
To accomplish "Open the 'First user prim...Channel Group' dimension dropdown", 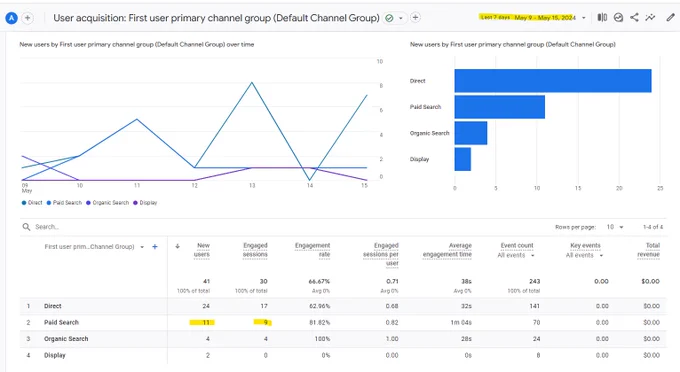I will (94, 247).
